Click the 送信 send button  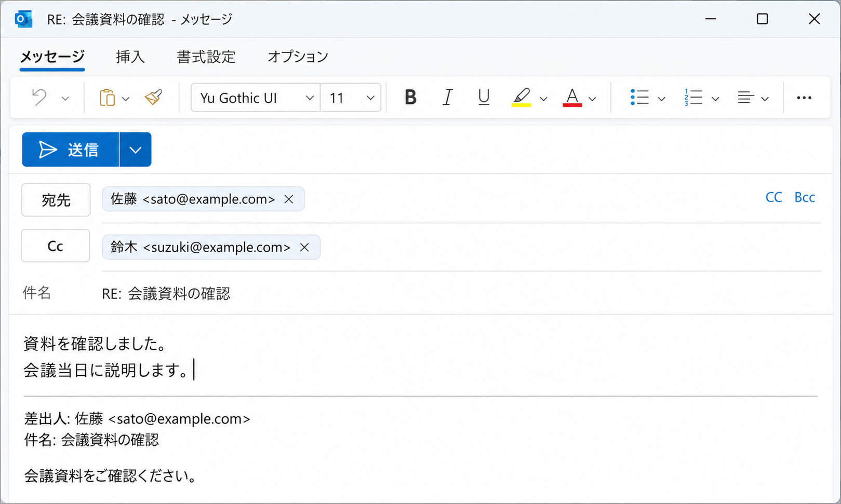coord(71,149)
